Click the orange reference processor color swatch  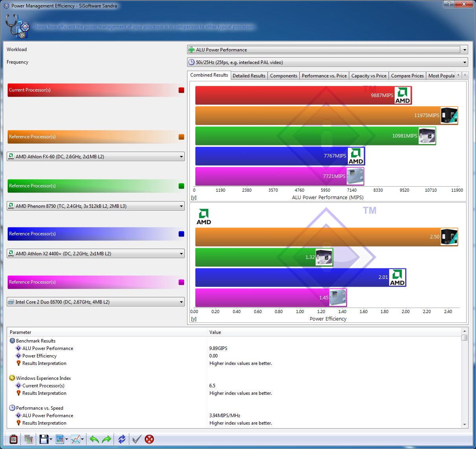(181, 137)
